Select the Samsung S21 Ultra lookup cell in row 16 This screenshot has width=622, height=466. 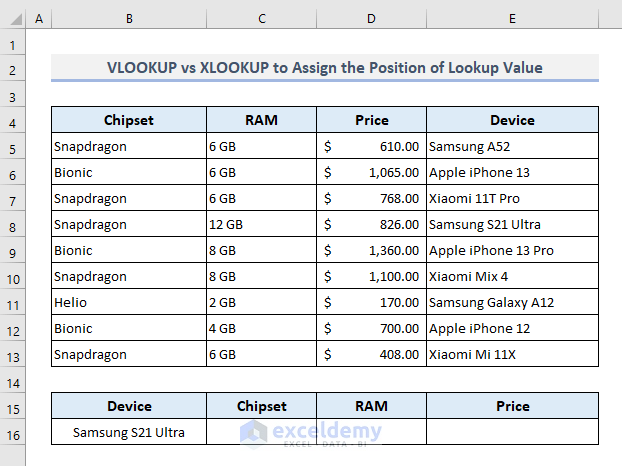click(129, 432)
